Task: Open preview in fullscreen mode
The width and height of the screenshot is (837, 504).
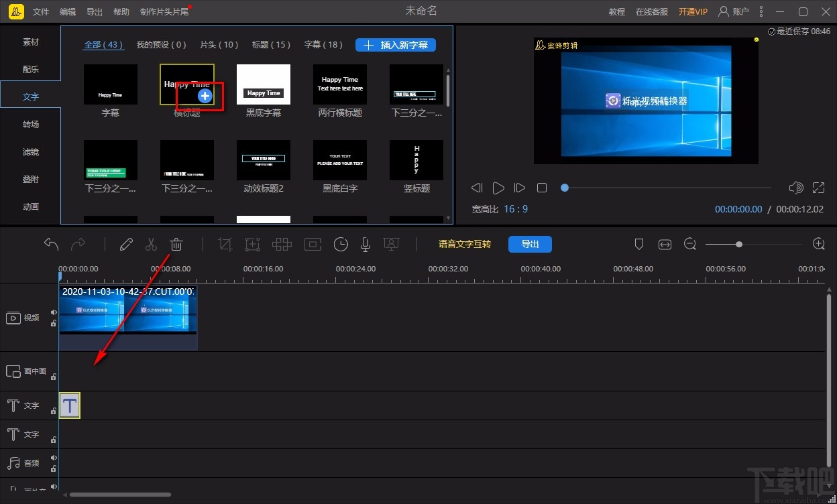Action: click(x=818, y=188)
